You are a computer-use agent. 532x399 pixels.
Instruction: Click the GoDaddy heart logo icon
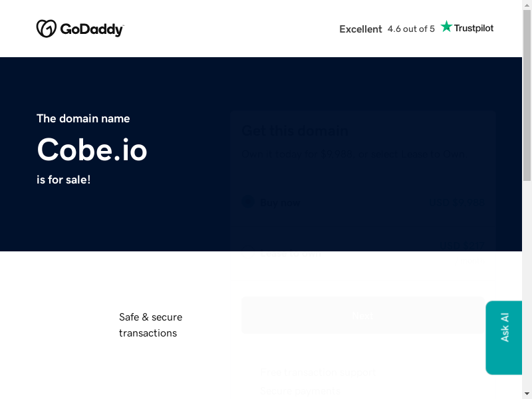click(x=46, y=29)
